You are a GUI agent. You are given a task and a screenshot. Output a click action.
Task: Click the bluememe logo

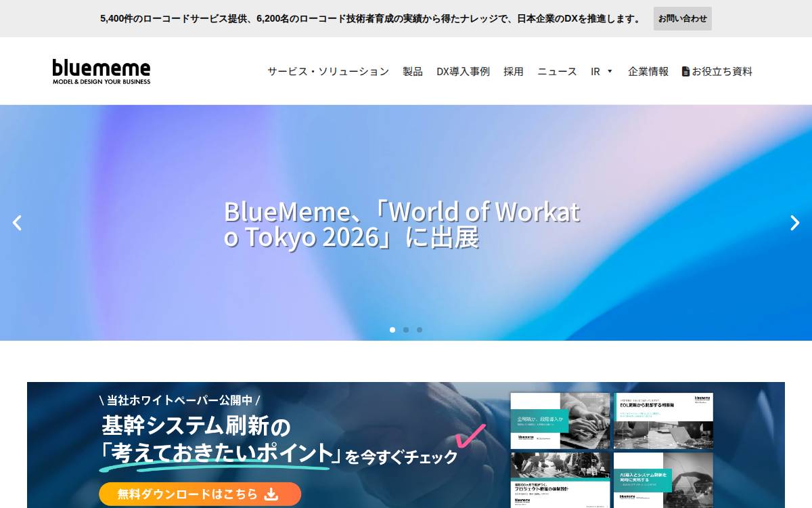101,71
